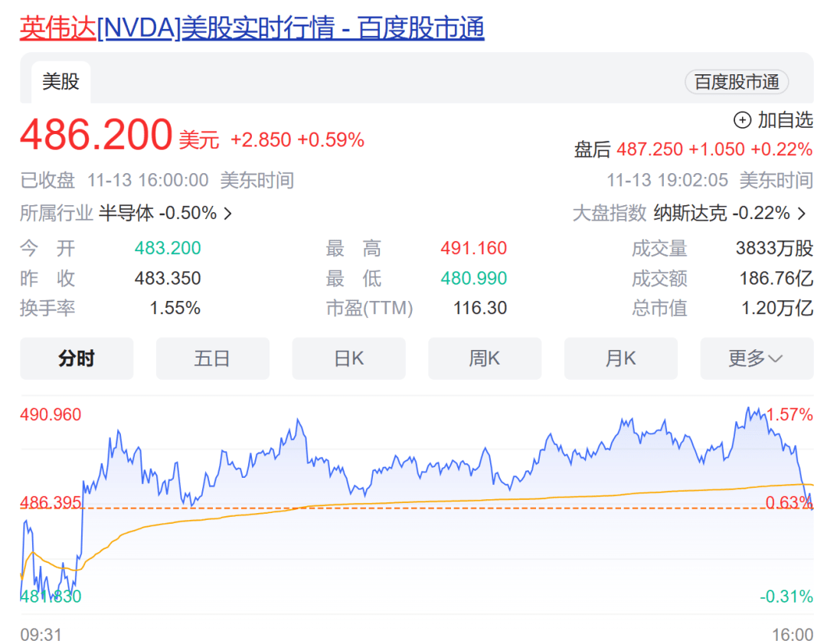The image size is (827, 644).
Task: Click the 百度股市通 badge button
Action: (x=736, y=82)
